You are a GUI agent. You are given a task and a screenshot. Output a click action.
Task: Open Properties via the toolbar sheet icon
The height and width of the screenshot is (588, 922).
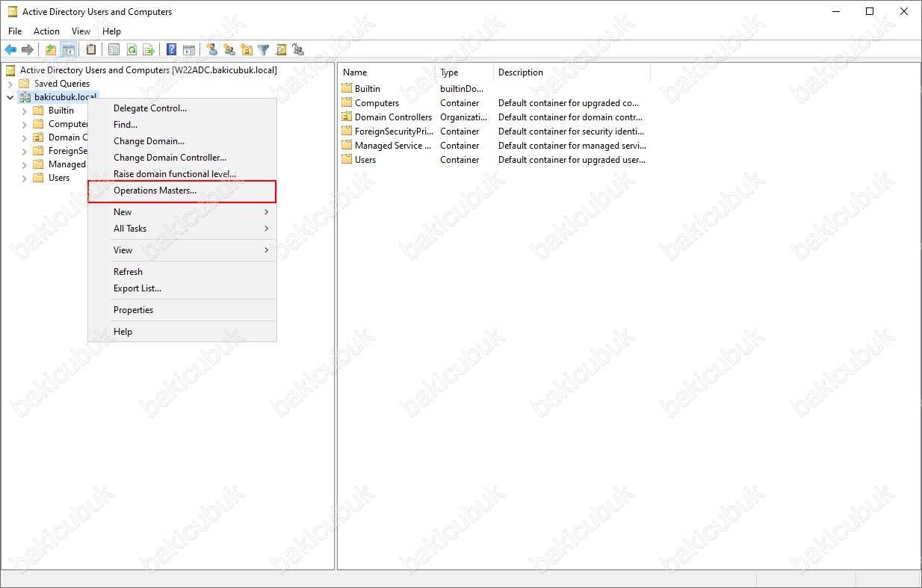114,50
